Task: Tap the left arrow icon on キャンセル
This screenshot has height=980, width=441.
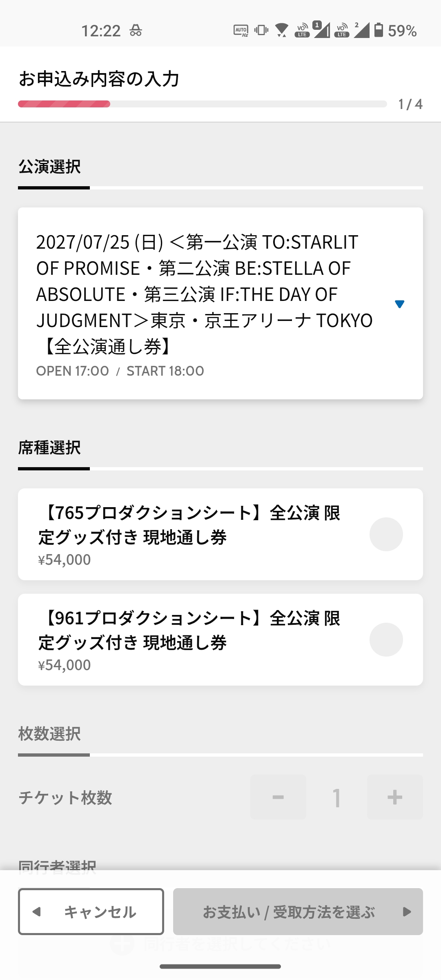Action: [37, 911]
